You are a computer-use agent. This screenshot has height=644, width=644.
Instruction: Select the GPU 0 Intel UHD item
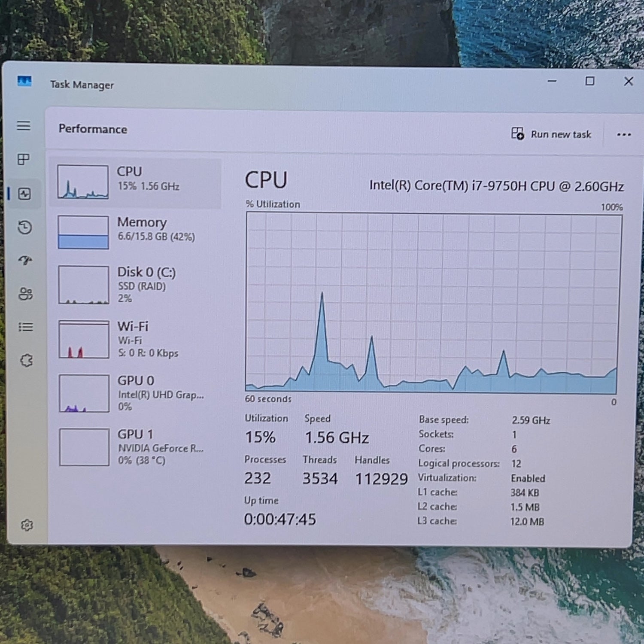136,393
